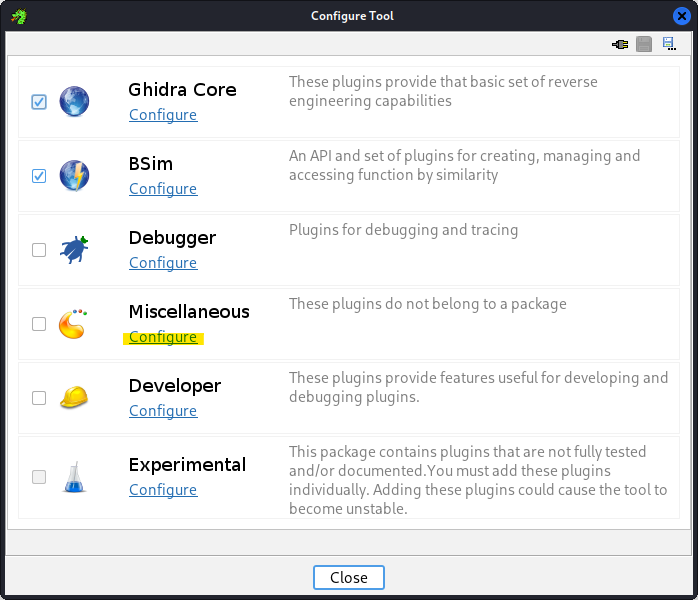Click the Ghidra Core globe icon
The height and width of the screenshot is (600, 698).
coord(74,101)
